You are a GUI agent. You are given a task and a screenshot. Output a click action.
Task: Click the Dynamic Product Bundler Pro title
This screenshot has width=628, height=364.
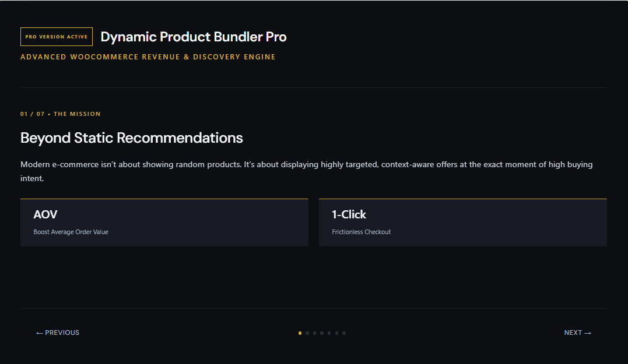pyautogui.click(x=194, y=37)
